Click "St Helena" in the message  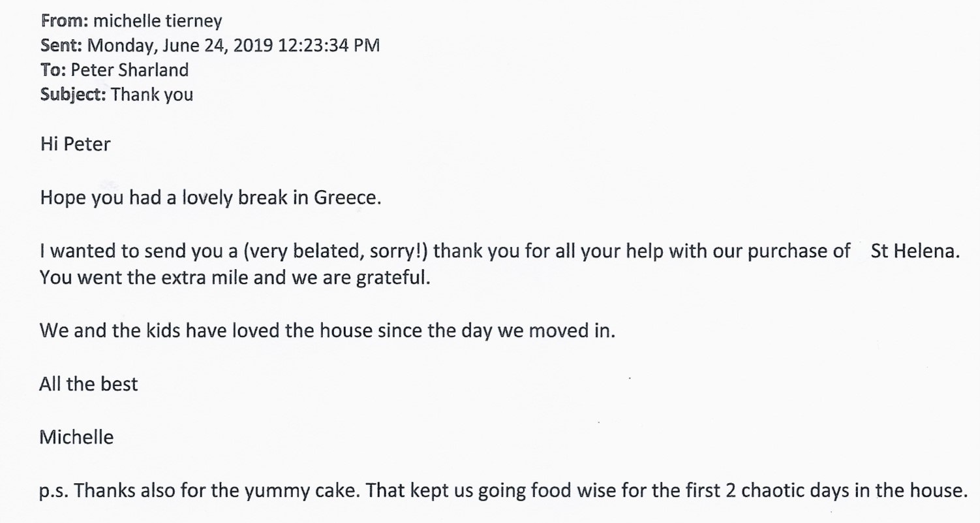pyautogui.click(x=915, y=251)
